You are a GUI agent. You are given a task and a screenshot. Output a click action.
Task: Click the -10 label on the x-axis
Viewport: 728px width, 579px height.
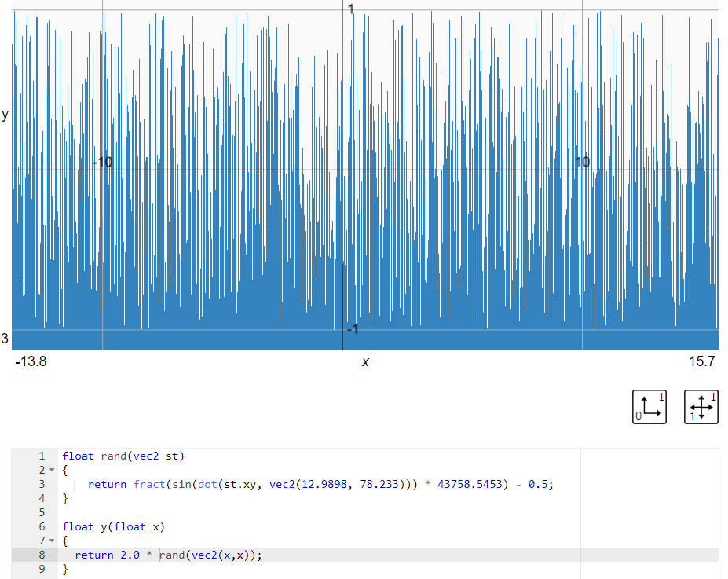pyautogui.click(x=102, y=162)
